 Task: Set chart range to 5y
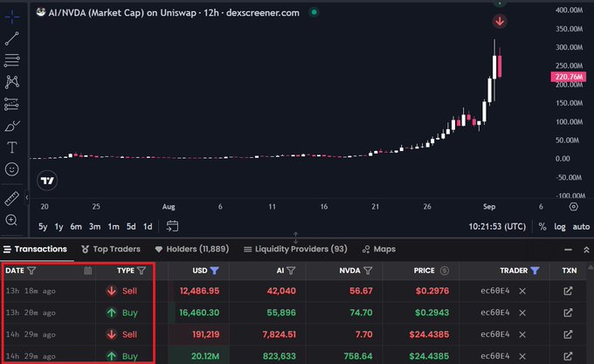(x=43, y=227)
